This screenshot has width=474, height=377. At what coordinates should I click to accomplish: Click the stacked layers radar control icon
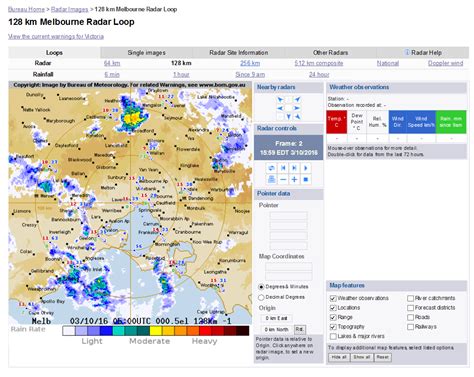tap(272, 180)
